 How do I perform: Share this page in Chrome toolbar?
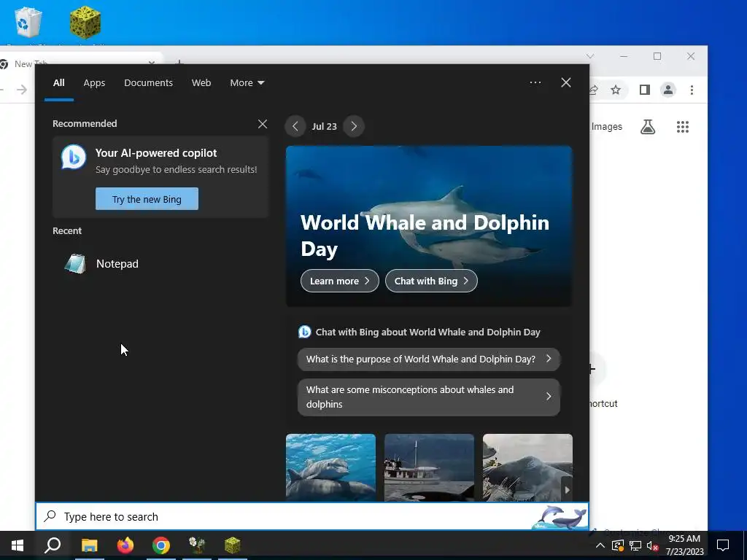click(x=593, y=90)
